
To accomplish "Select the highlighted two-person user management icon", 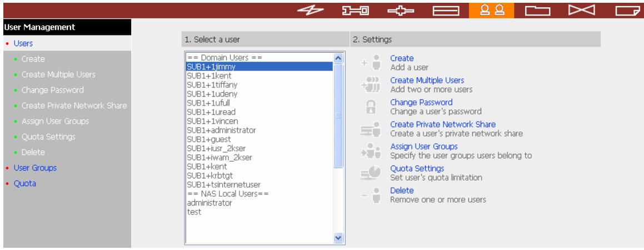I will point(491,10).
